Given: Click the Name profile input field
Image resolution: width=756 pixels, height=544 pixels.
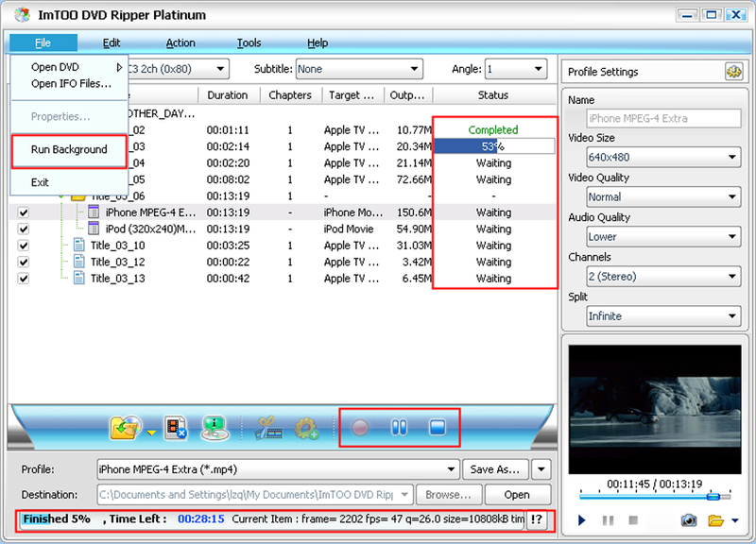Looking at the screenshot, I should click(663, 118).
